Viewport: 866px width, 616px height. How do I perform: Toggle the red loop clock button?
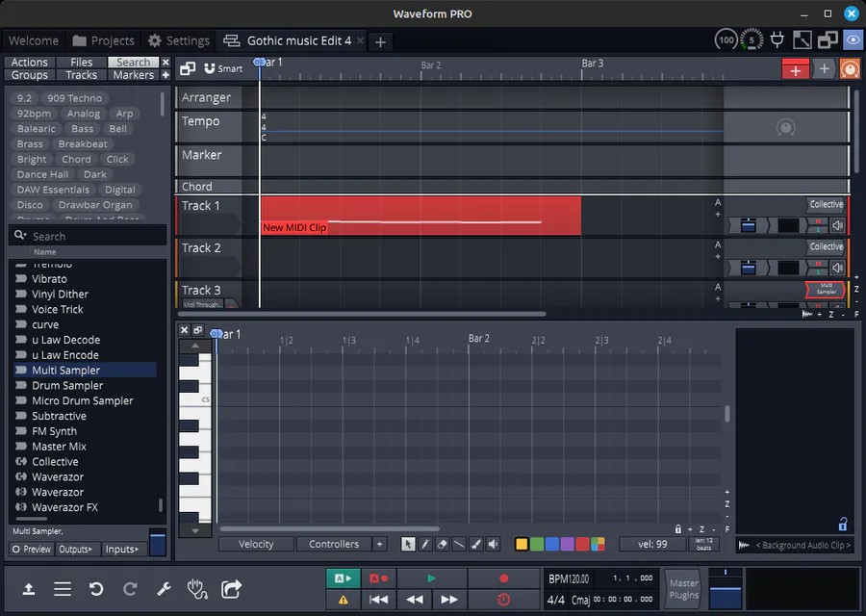click(x=503, y=600)
